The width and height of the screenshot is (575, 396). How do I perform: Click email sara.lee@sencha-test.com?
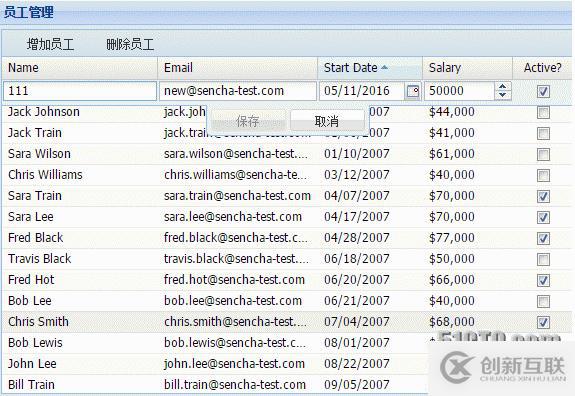pos(233,217)
